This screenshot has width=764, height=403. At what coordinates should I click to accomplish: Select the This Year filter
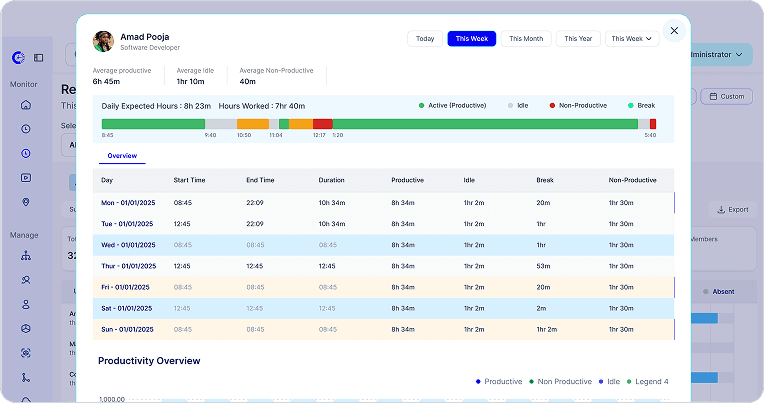click(x=578, y=38)
